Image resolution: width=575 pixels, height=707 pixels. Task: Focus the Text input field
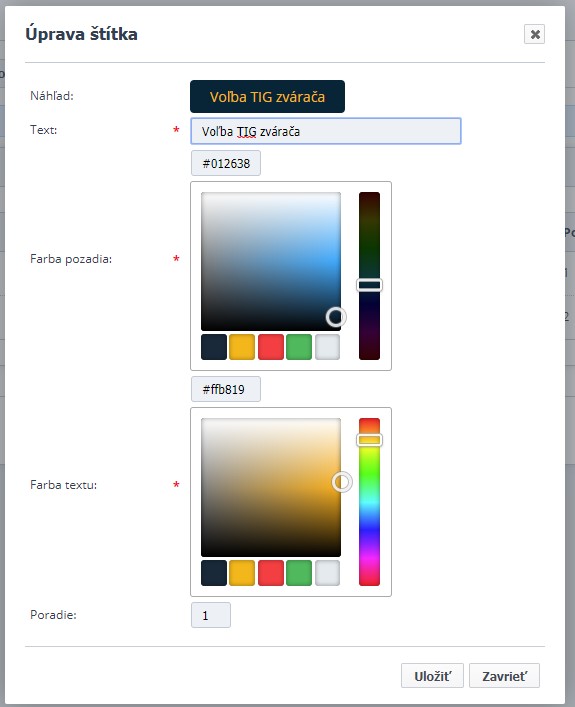point(326,131)
